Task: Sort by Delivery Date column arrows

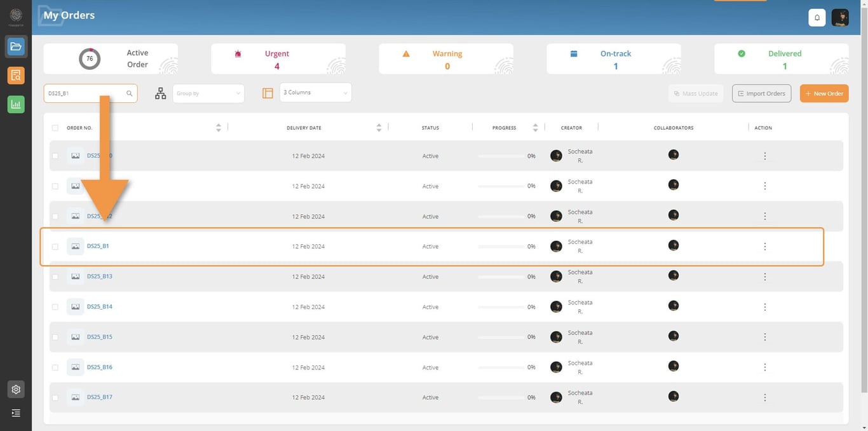Action: (x=379, y=128)
